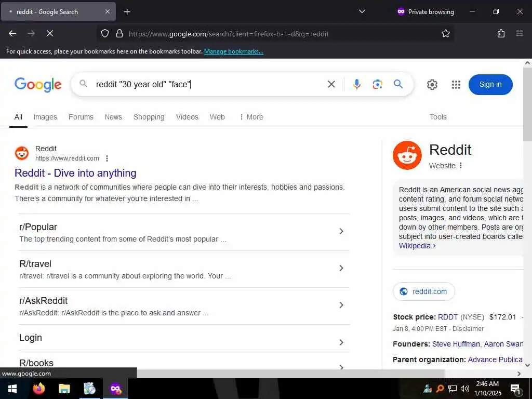This screenshot has width=532, height=399.
Task: Click the Google logo
Action: point(38,85)
